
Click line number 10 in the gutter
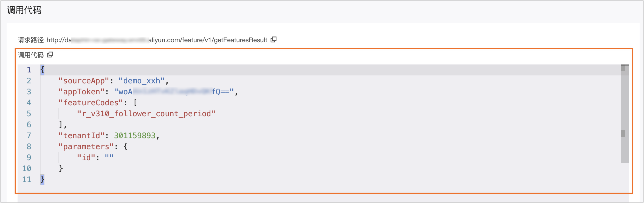coord(27,168)
